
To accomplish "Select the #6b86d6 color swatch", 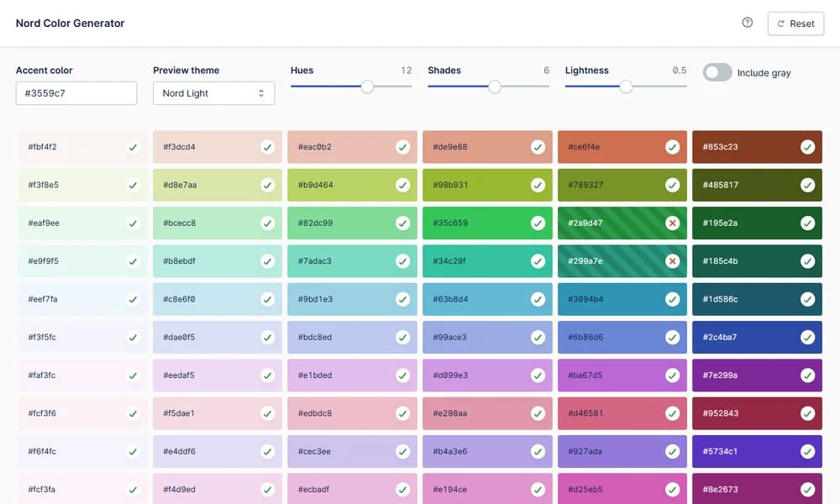I will pos(622,337).
